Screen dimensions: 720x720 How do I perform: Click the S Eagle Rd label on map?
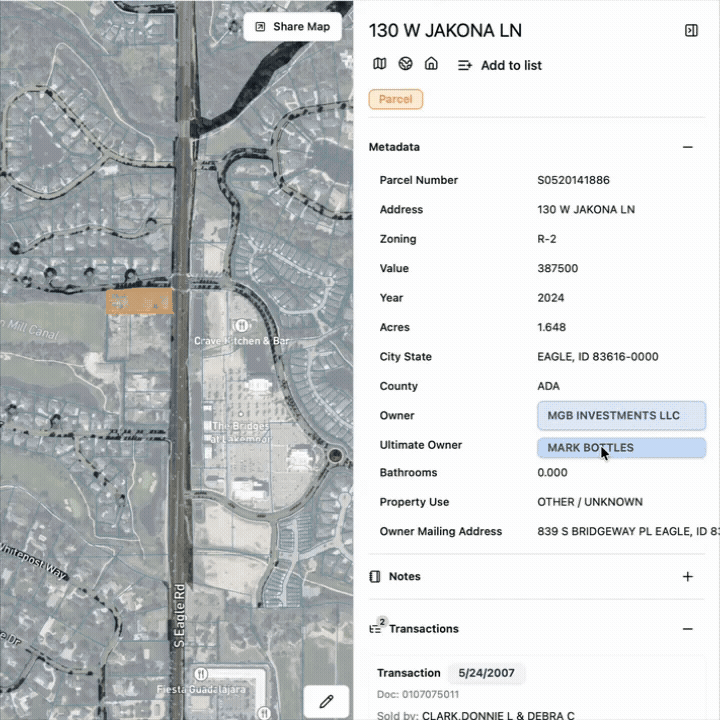(x=179, y=613)
